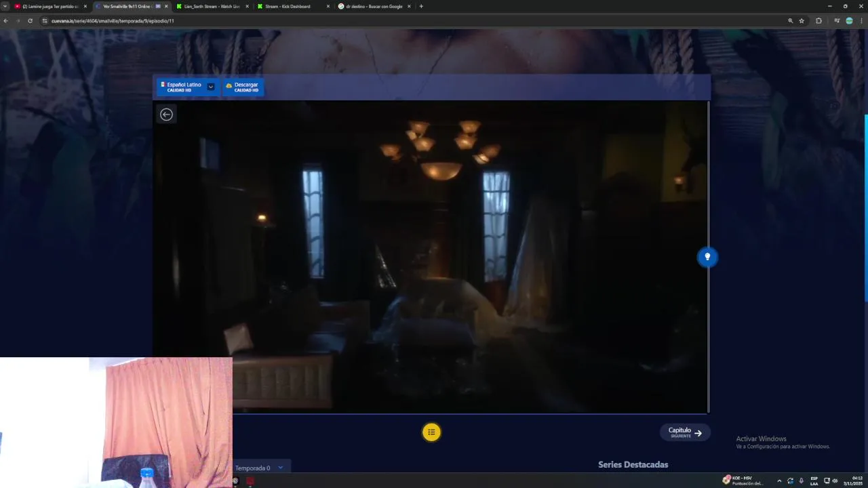
Task: Open the yellow episode list button
Action: [x=431, y=432]
